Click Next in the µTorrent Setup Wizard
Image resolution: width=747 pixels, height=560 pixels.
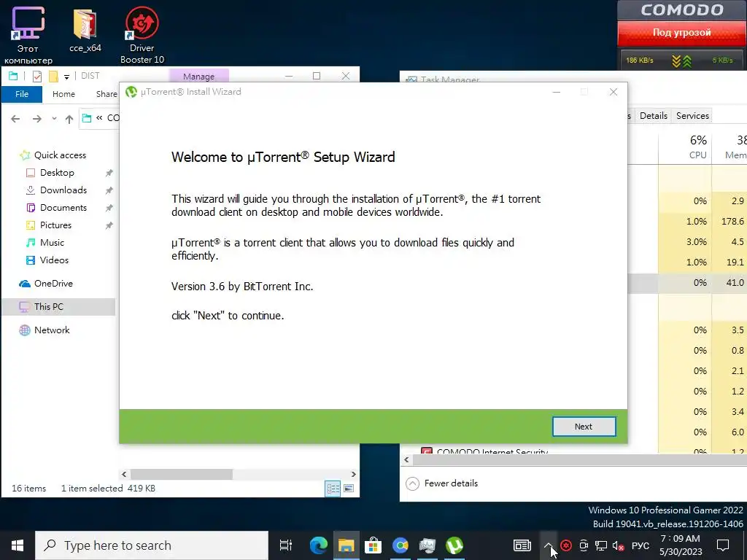584,427
